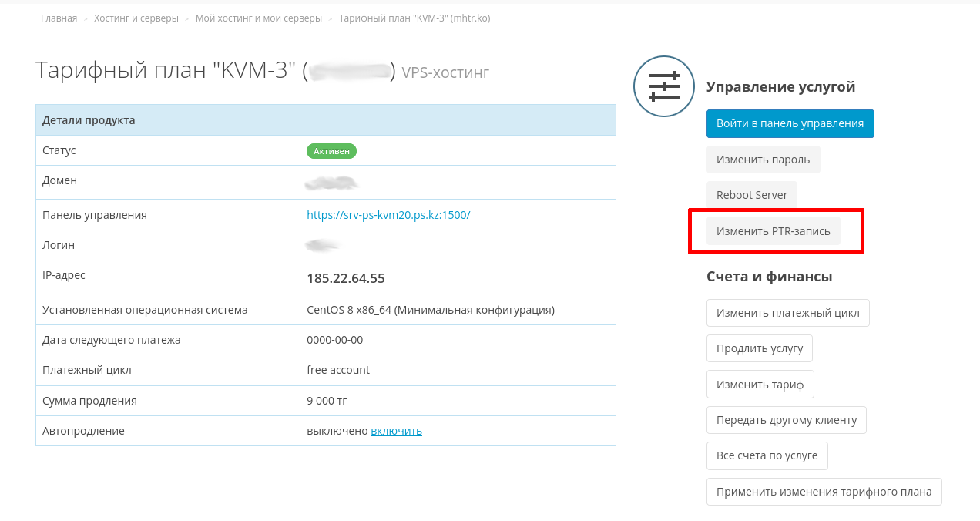Viewport: 980px width, 521px height.
Task: Select Продлить услугу
Action: click(x=759, y=348)
